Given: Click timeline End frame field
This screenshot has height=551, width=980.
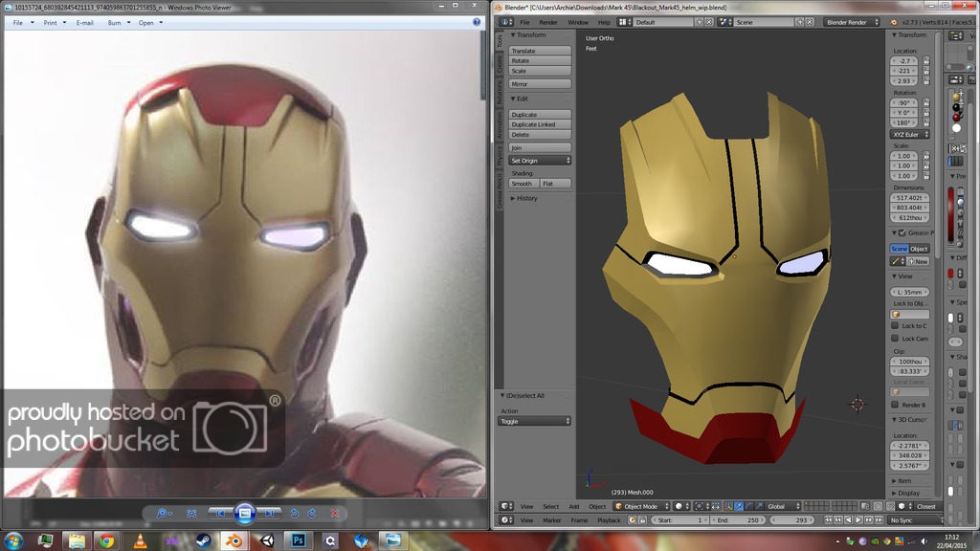Looking at the screenshot, I should point(739,519).
